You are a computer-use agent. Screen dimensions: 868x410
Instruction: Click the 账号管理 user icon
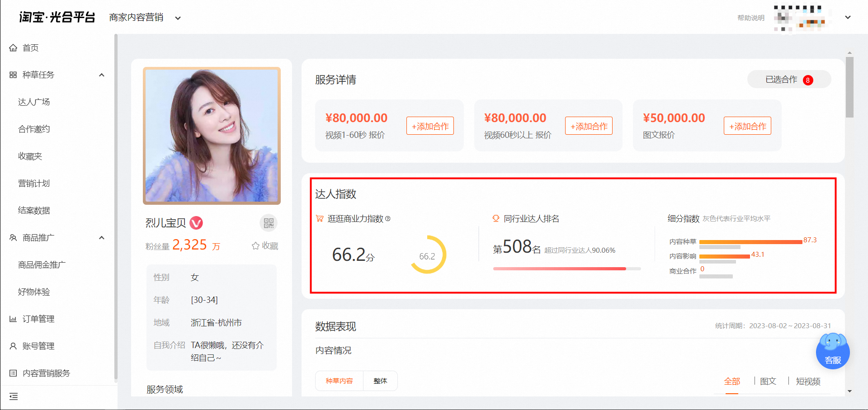point(13,346)
